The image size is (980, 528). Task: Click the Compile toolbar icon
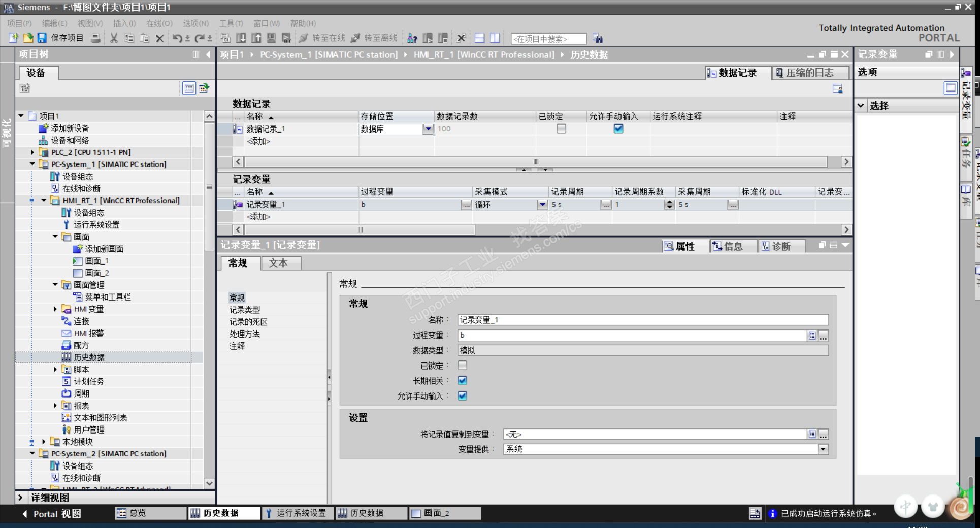click(x=225, y=38)
